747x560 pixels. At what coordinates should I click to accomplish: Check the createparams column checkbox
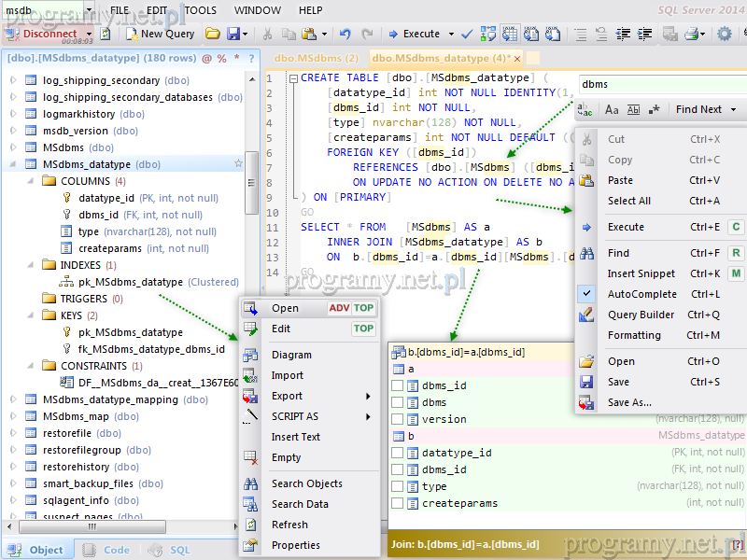[398, 503]
